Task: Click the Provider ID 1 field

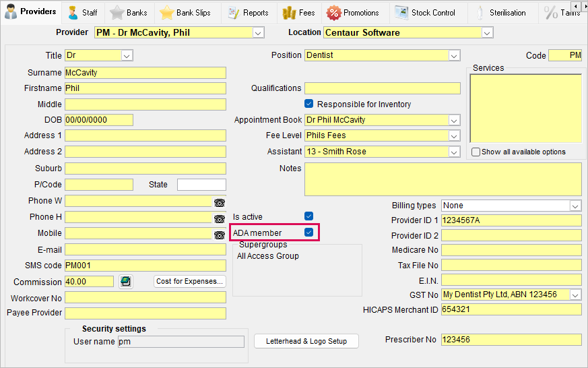Action: (x=511, y=220)
